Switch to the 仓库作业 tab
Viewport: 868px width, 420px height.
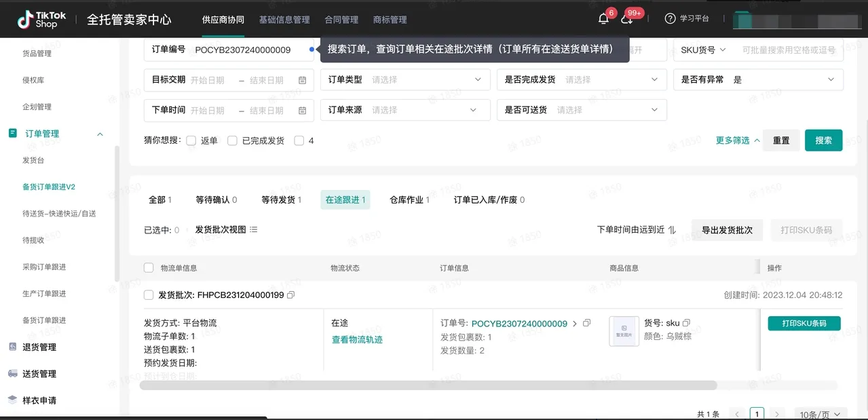pyautogui.click(x=409, y=200)
